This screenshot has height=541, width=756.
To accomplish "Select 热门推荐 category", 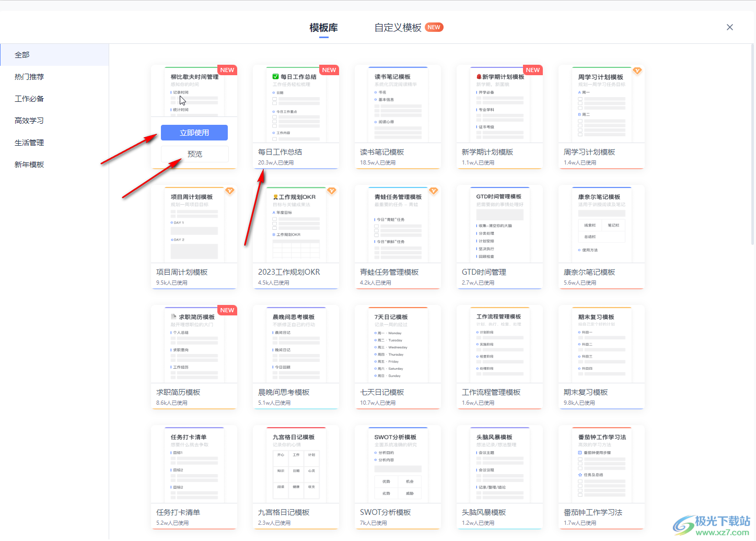I will point(54,77).
